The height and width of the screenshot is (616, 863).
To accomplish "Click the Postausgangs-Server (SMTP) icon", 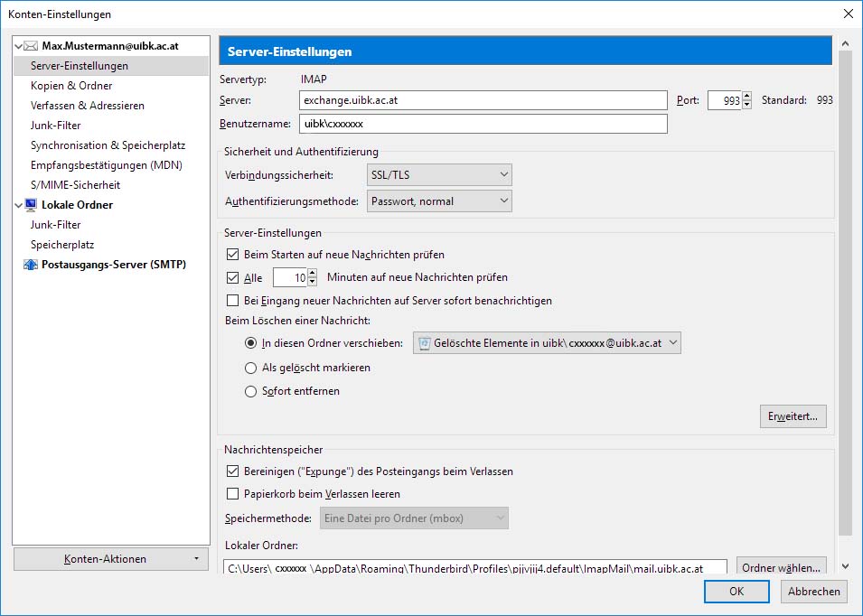I will point(32,265).
